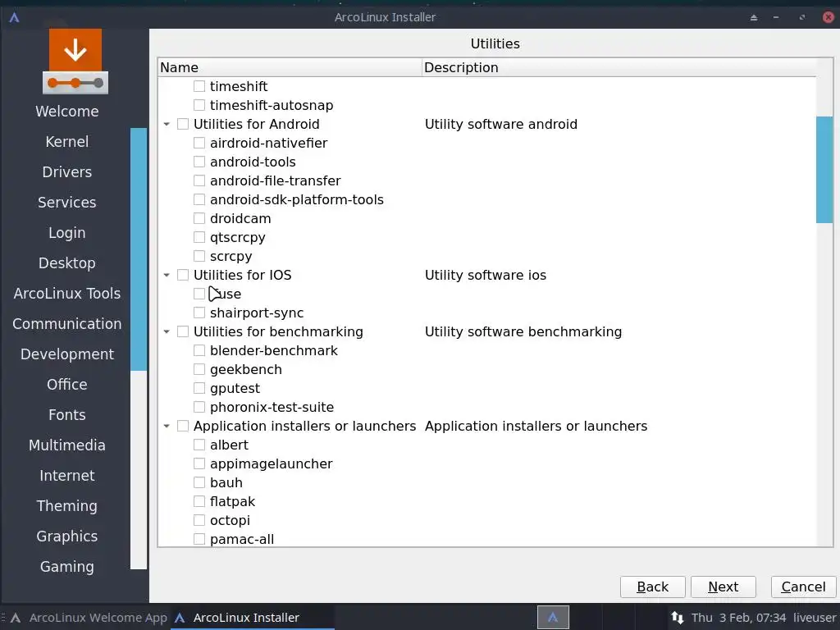
Task: Collapse the Application installers or launchers group
Action: click(167, 426)
